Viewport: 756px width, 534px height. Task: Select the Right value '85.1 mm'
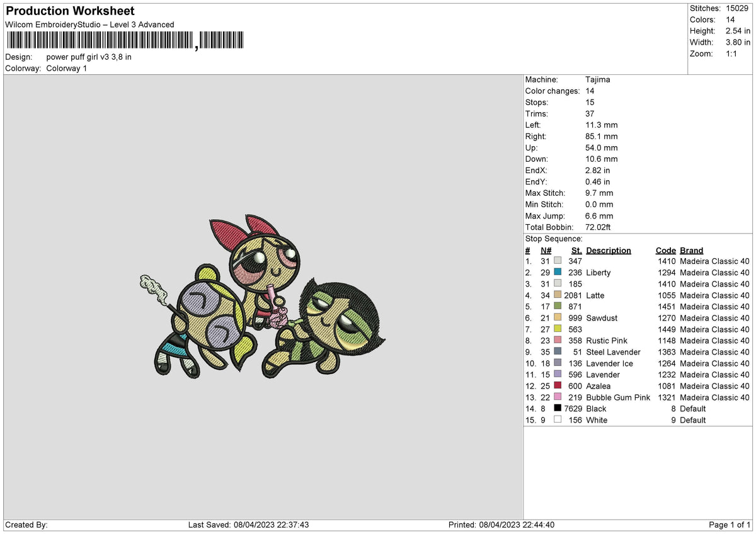[602, 137]
